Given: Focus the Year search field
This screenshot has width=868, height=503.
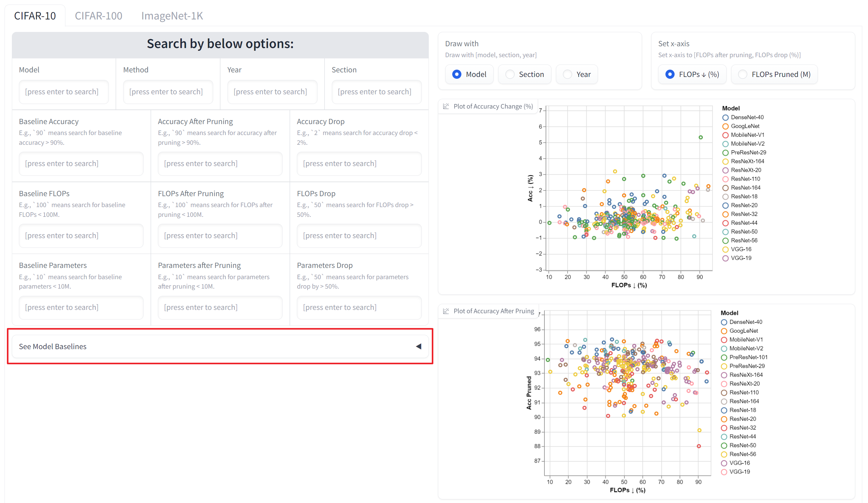Looking at the screenshot, I should (272, 92).
